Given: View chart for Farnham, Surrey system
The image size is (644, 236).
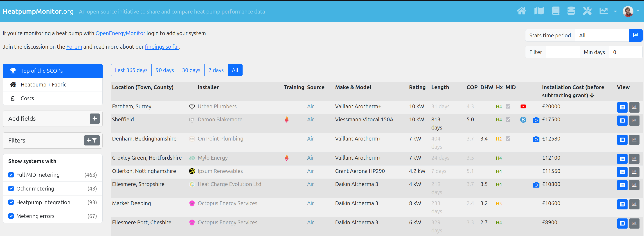Looking at the screenshot, I should click(634, 107).
